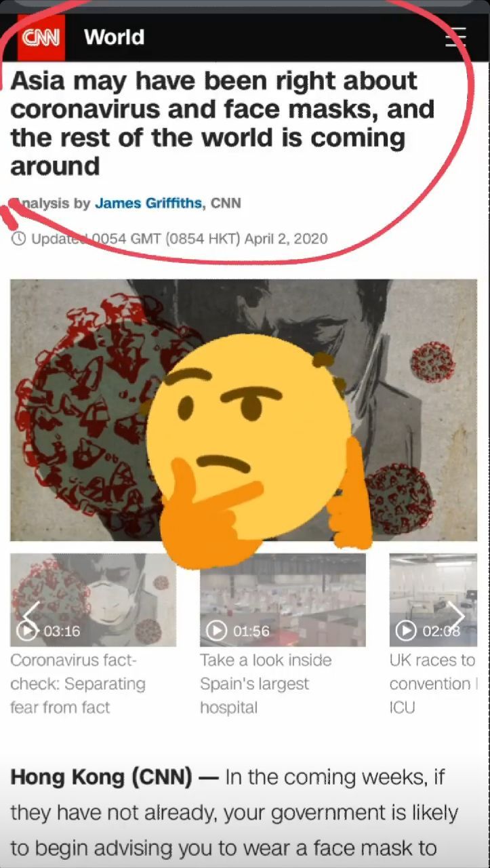Open 'Take a look inside Spain's largest hospital'

coord(266,684)
